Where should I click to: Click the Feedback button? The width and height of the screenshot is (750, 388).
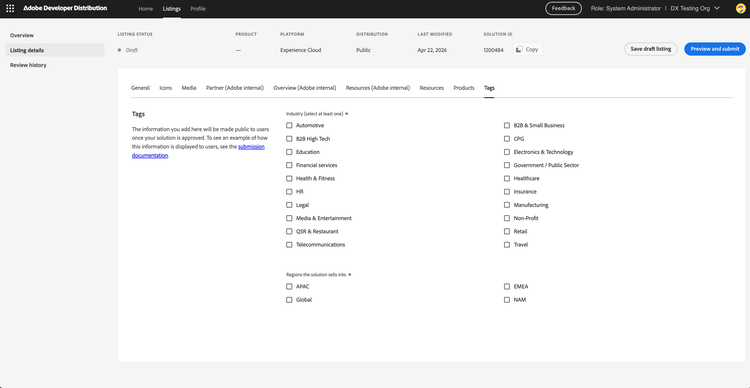click(x=563, y=9)
